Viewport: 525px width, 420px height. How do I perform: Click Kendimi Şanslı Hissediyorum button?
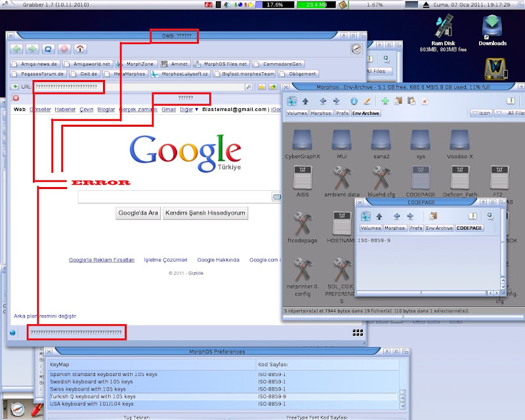point(205,213)
